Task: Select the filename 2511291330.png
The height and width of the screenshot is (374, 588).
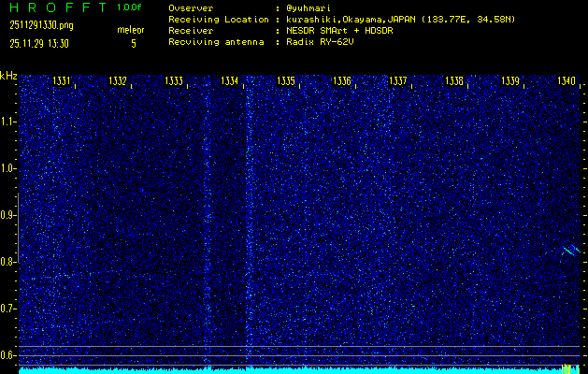Action: pyautogui.click(x=41, y=25)
